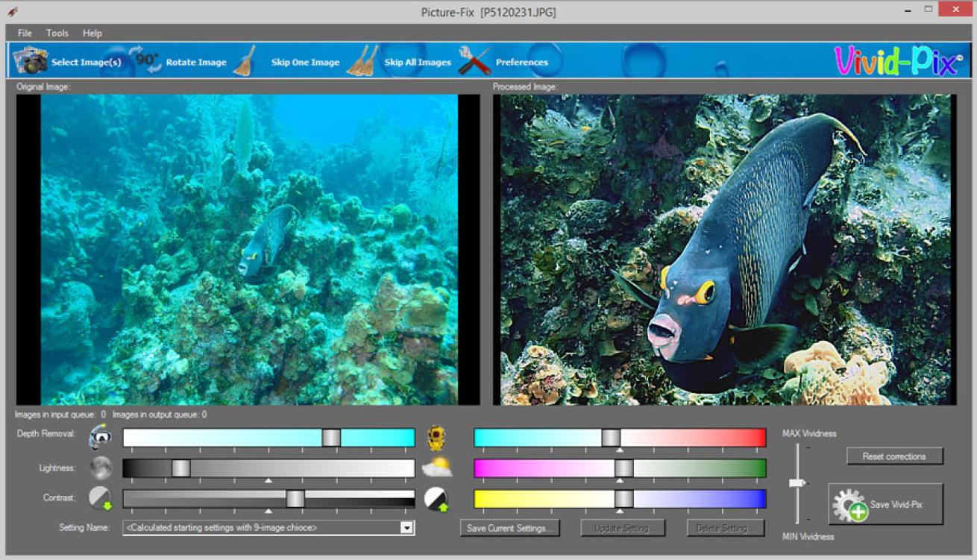Click the Save Vivid-Pix button
Viewport: 977px width, 560px height.
(x=885, y=505)
